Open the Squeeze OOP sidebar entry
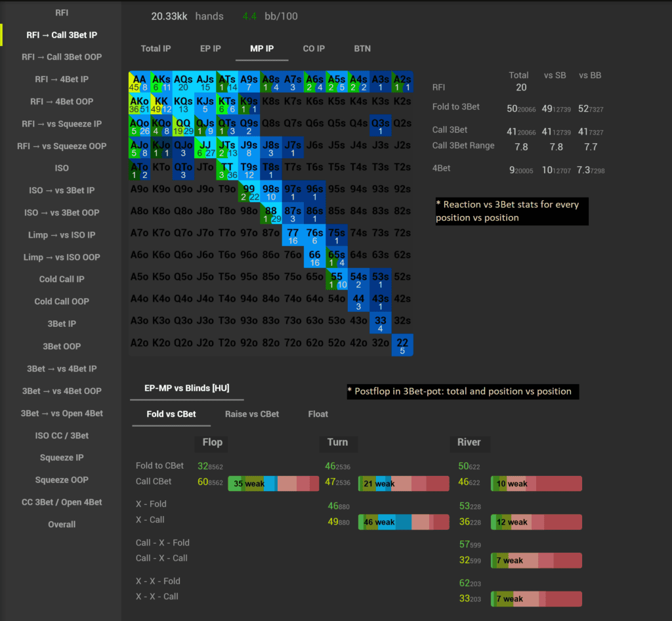Screen dimensions: 672x621 click(x=62, y=480)
